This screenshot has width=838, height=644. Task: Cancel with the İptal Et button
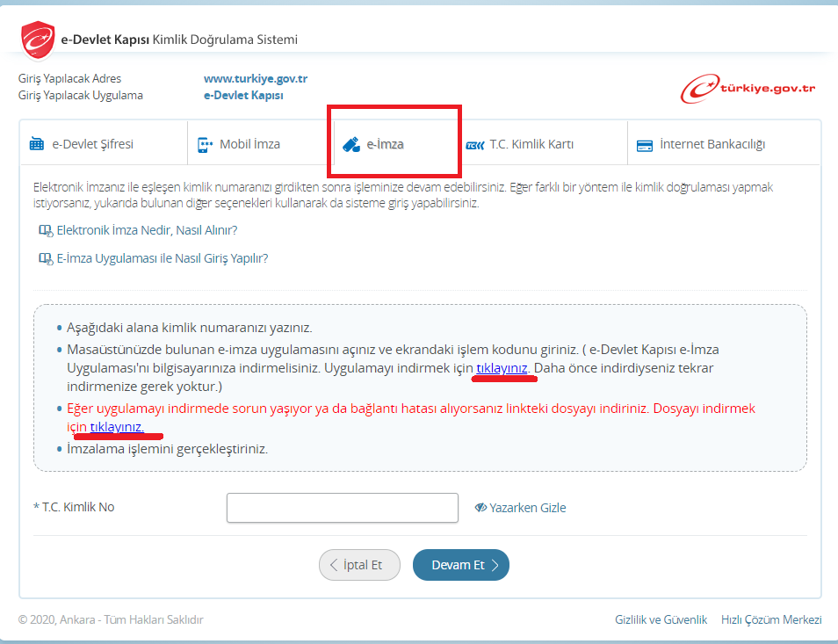point(359,565)
